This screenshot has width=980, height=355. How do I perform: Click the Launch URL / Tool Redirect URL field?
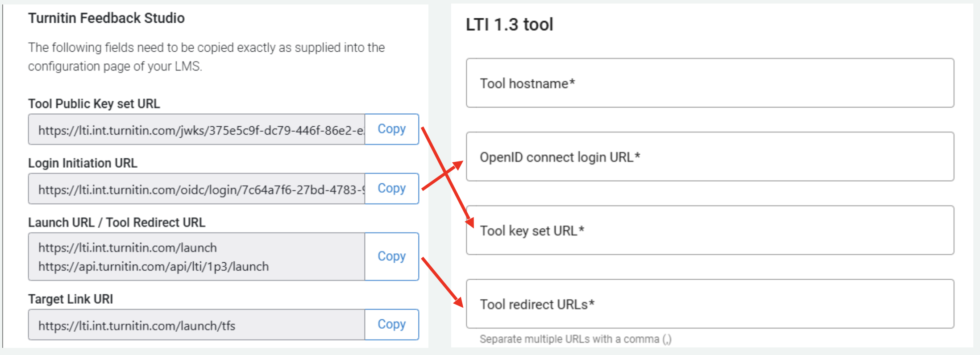(197, 256)
